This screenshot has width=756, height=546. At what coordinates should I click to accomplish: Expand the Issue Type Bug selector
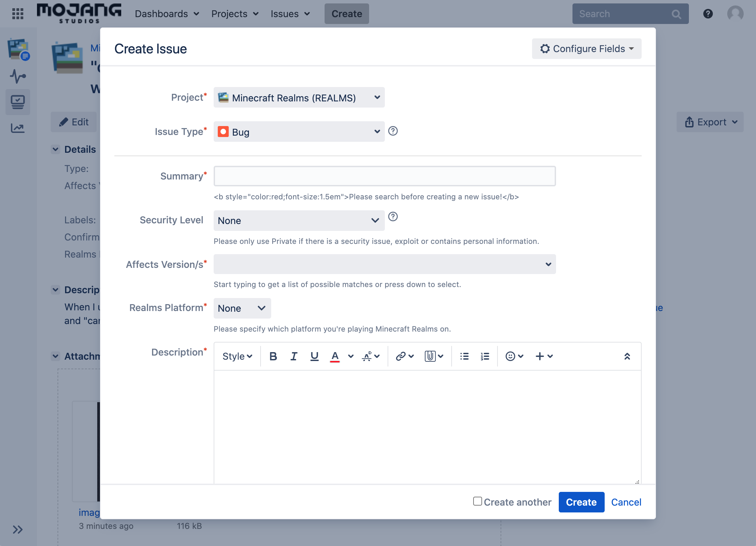pos(299,132)
